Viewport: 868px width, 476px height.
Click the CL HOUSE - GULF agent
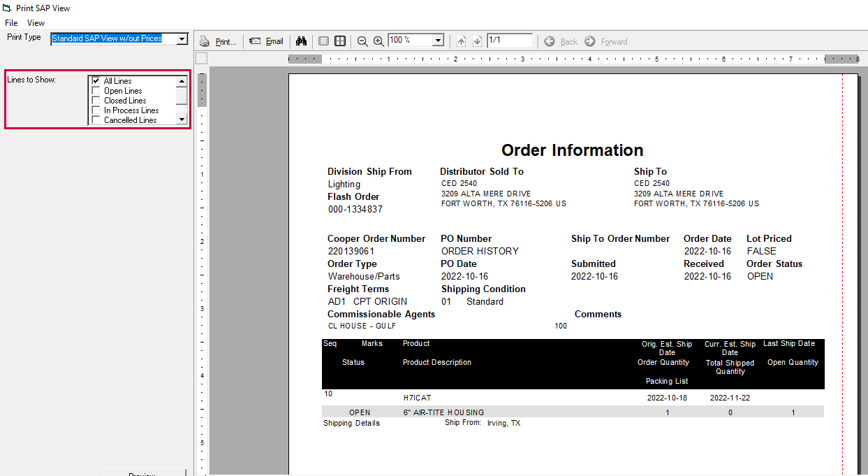[362, 326]
